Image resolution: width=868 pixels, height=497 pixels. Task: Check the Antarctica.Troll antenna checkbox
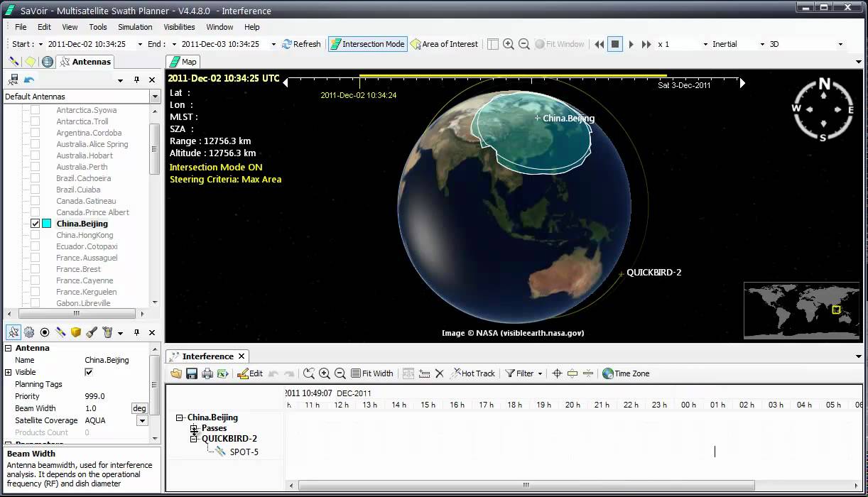coord(35,121)
